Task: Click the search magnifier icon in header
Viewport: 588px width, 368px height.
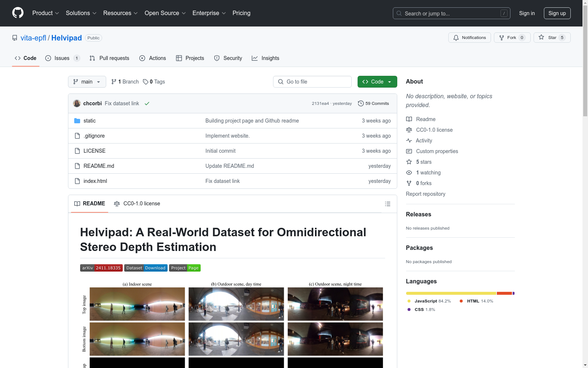Action: point(399,13)
